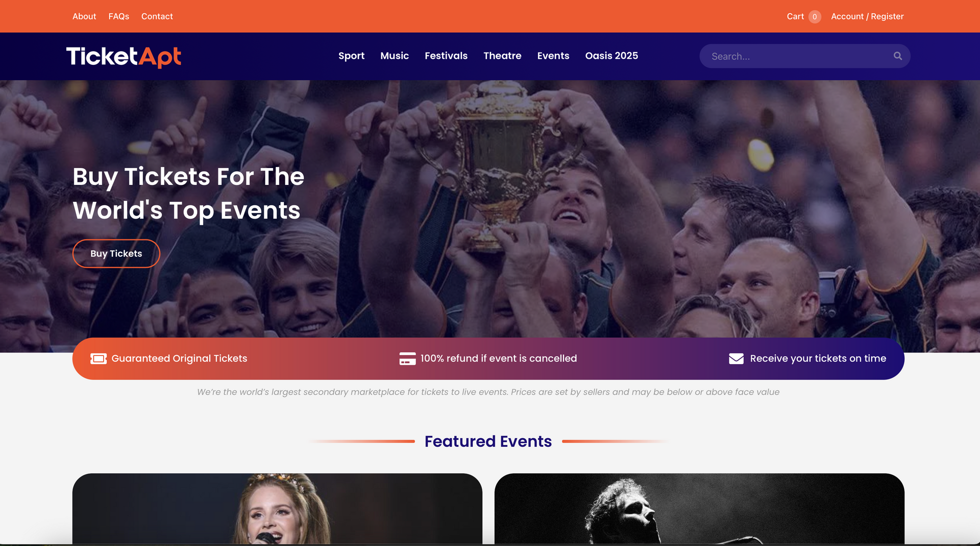Open the TicketApt logo homepage link
This screenshot has height=546, width=980.
[x=124, y=57]
